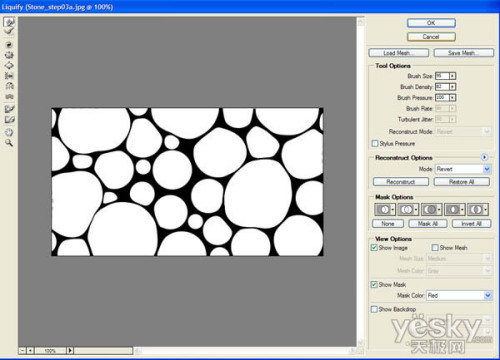Select the Pucker tool
This screenshot has width=500, height=360.
[x=9, y=55]
